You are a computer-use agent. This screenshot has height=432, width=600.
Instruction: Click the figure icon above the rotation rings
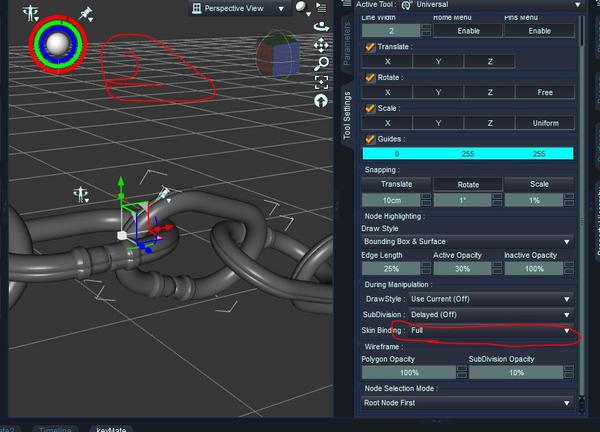pos(30,13)
